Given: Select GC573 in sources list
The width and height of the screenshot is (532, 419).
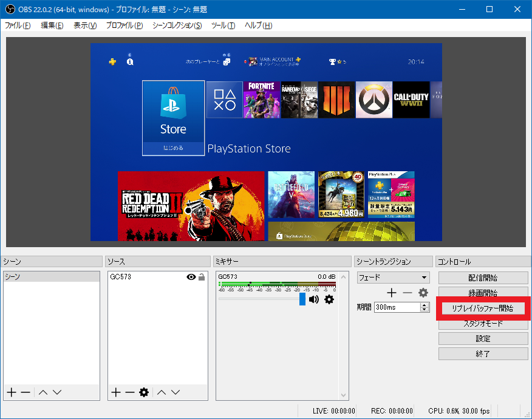Looking at the screenshot, I should pos(120,277).
